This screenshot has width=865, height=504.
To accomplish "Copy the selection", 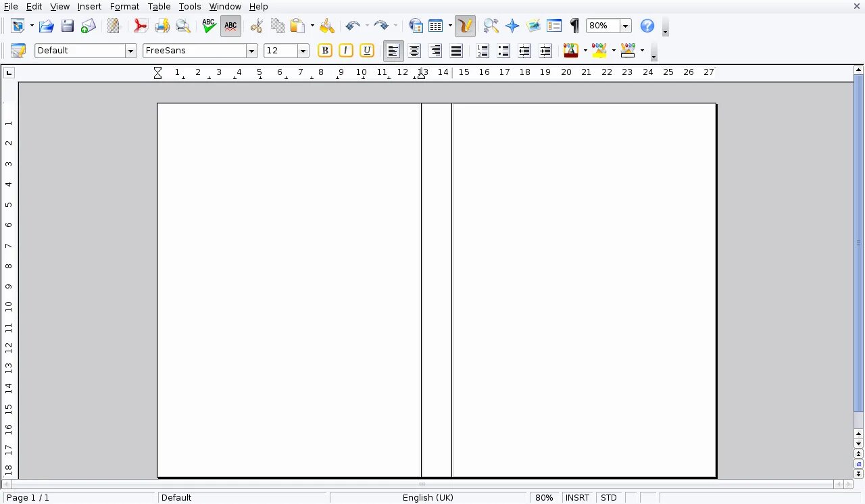I will pyautogui.click(x=277, y=26).
